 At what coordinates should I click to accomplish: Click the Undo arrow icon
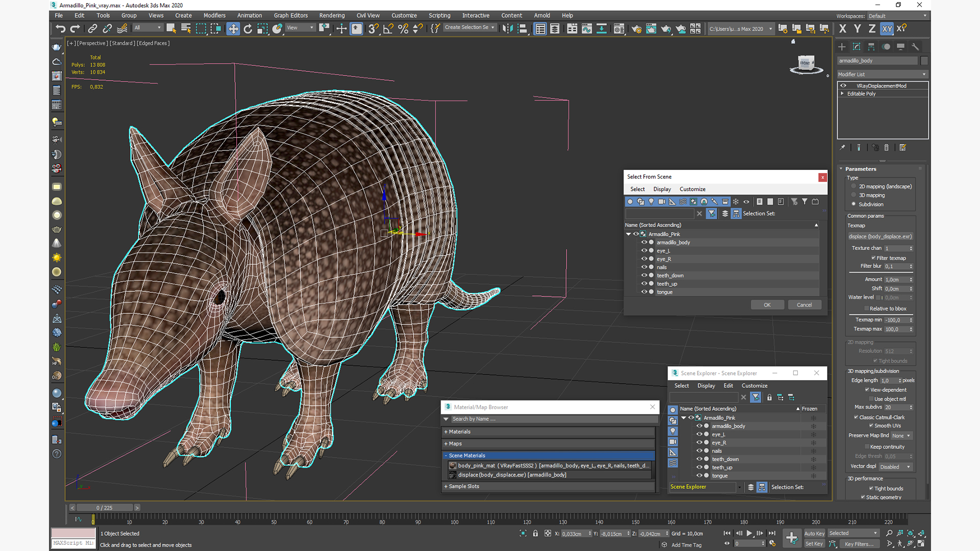pyautogui.click(x=60, y=29)
